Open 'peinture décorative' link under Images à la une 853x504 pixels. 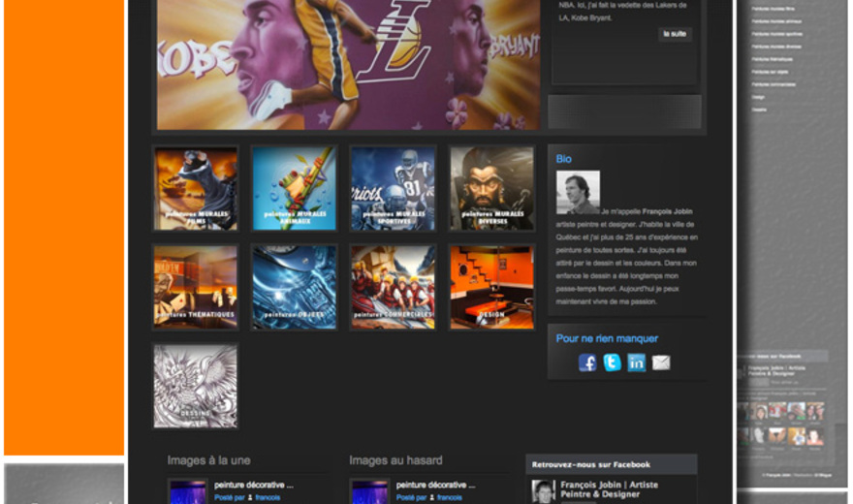tap(254, 485)
